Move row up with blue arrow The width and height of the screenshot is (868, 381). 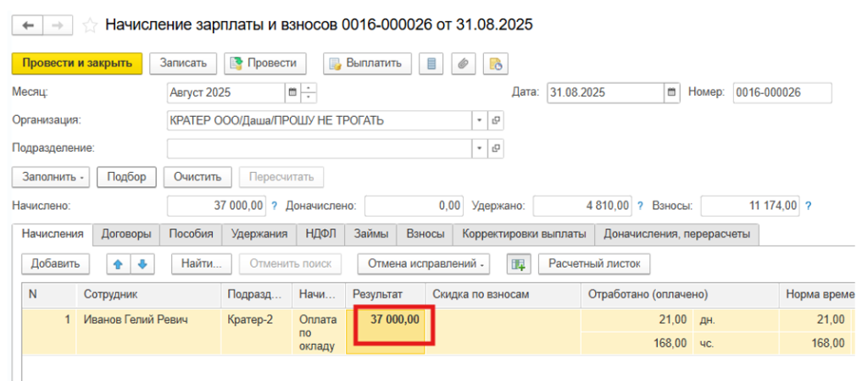(119, 264)
